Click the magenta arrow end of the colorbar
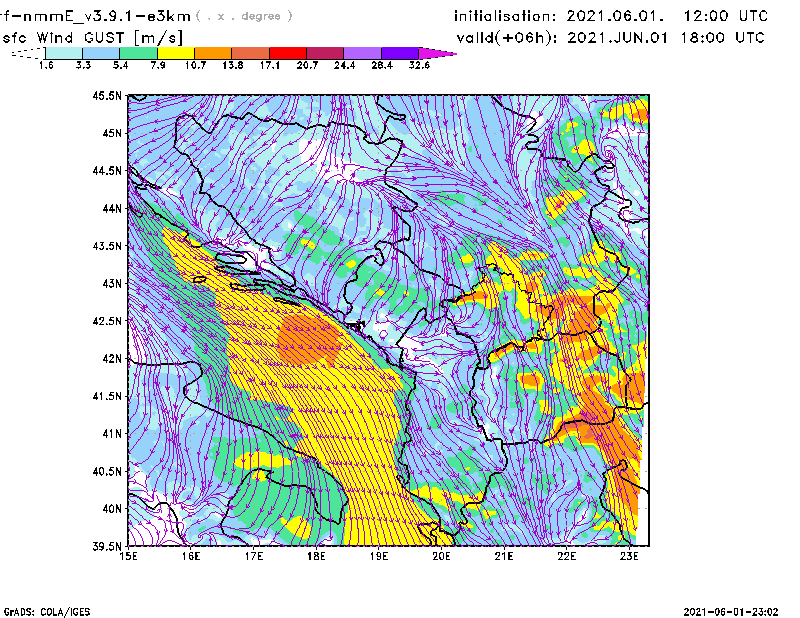This screenshot has height=618, width=800. coord(437,53)
